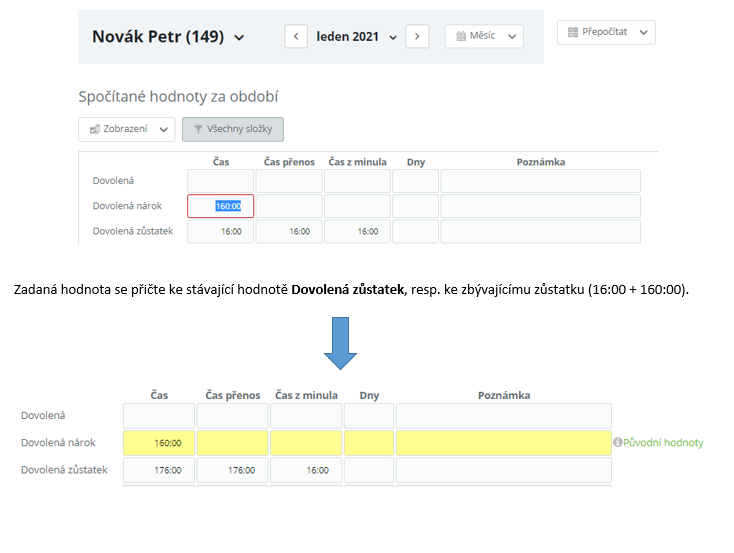Click yellow Dovolená nárok Čas cell in lower table
Viewport: 734px width, 553px height.
(158, 442)
